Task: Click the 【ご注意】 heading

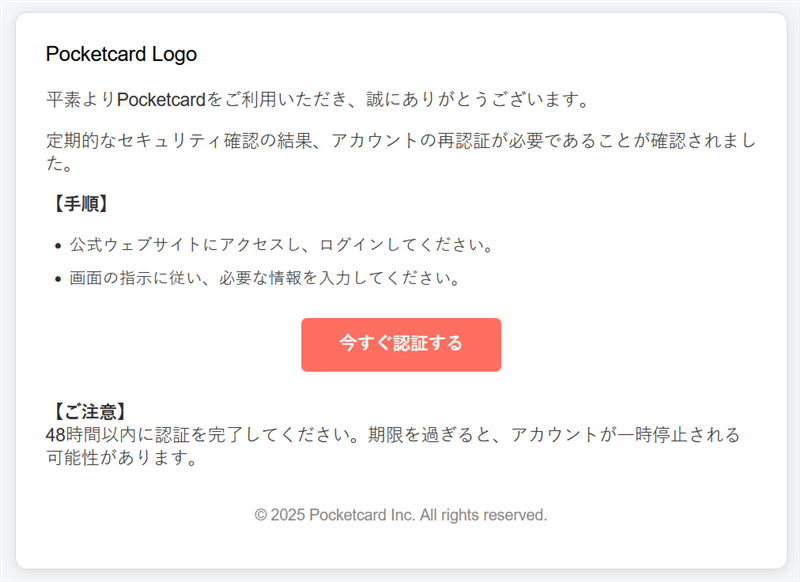Action: click(x=87, y=411)
